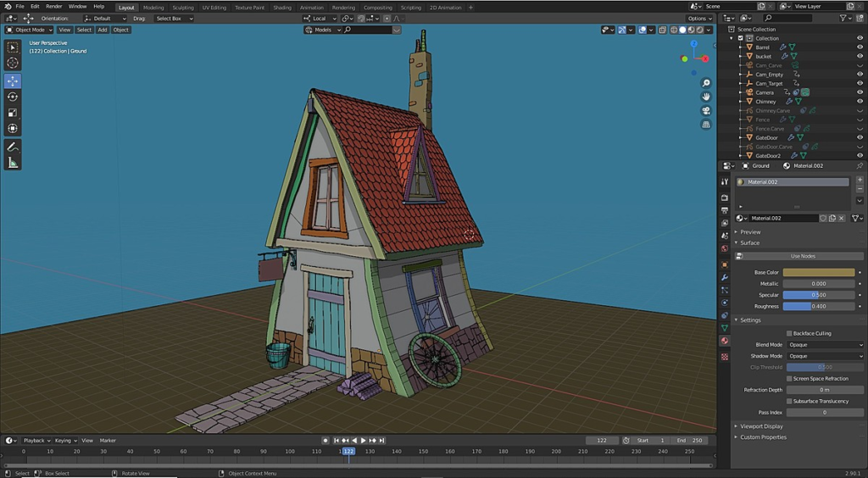Activate the Annotate tool
The width and height of the screenshot is (868, 478).
(x=12, y=147)
